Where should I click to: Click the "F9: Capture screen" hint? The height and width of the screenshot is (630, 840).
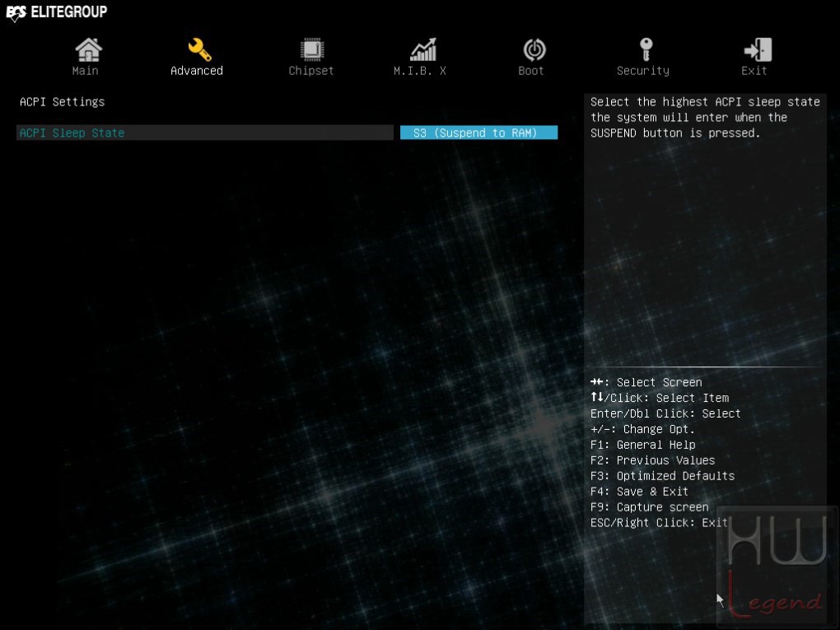tap(649, 506)
